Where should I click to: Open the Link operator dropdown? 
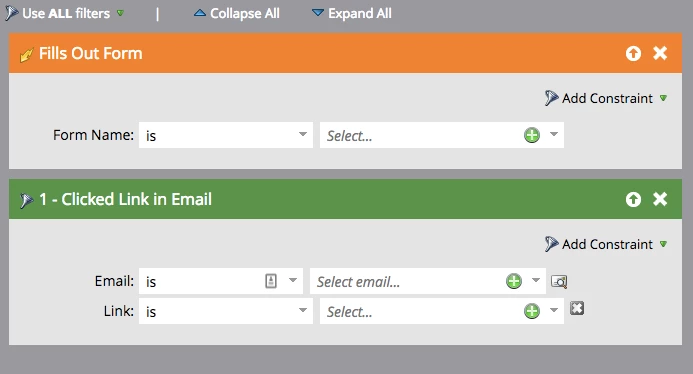click(226, 311)
